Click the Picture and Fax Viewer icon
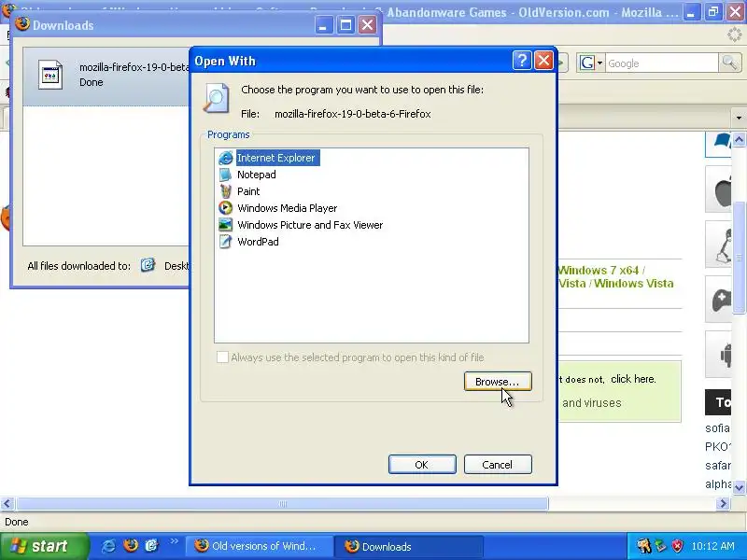 click(225, 225)
